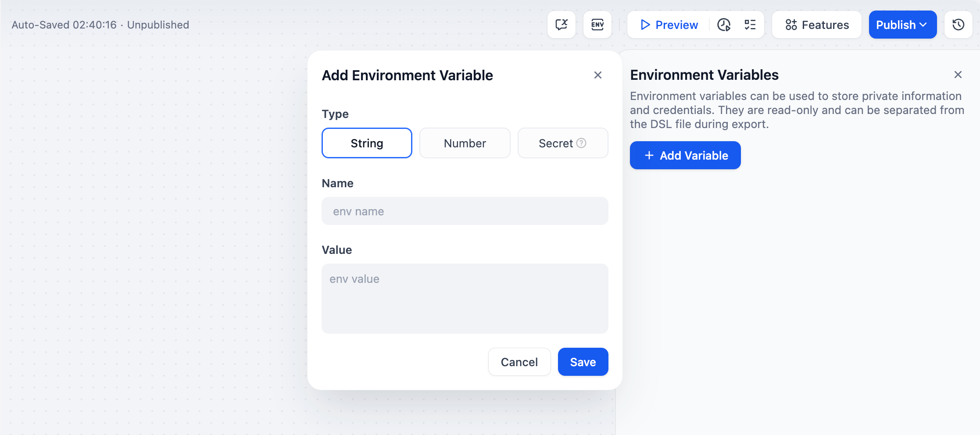Click the Preview button
The width and height of the screenshot is (980, 435).
click(669, 25)
